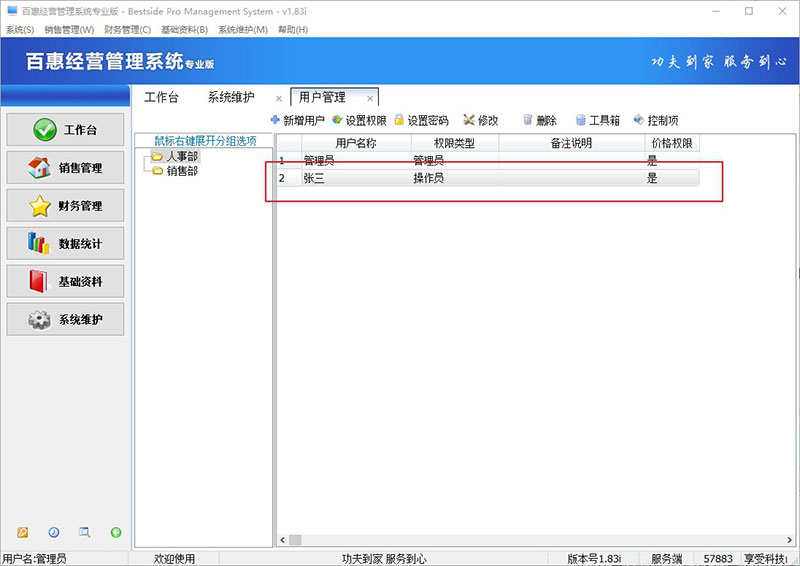Open the 控制项 toolbar icon
800x566 pixels.
(639, 120)
